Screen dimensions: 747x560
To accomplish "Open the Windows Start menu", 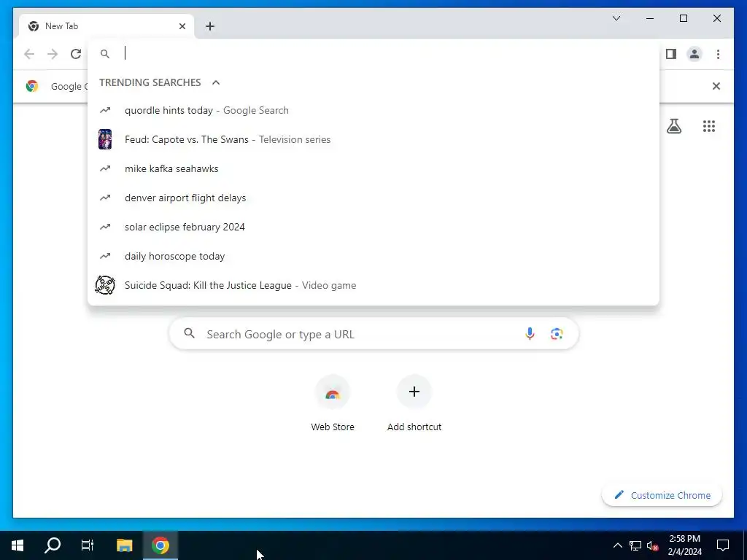I will [x=18, y=545].
